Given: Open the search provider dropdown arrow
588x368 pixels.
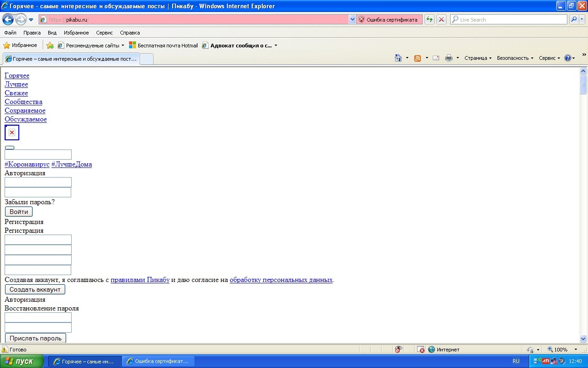Looking at the screenshot, I should pos(582,19).
